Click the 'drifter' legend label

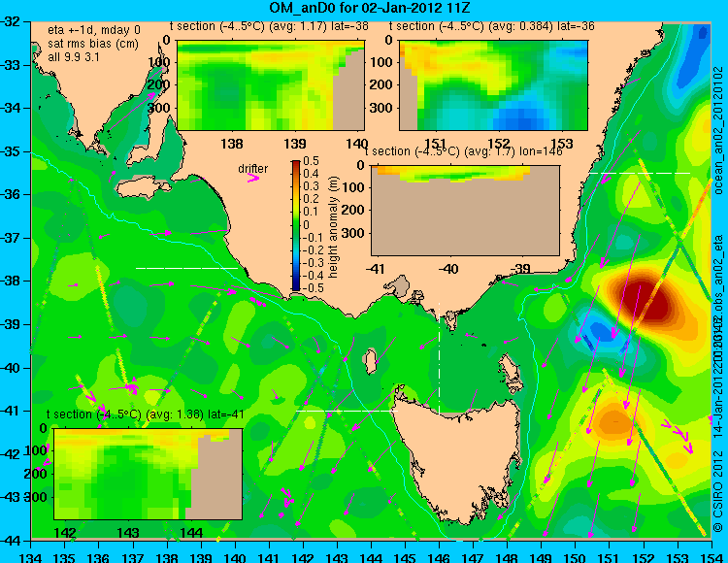point(253,169)
